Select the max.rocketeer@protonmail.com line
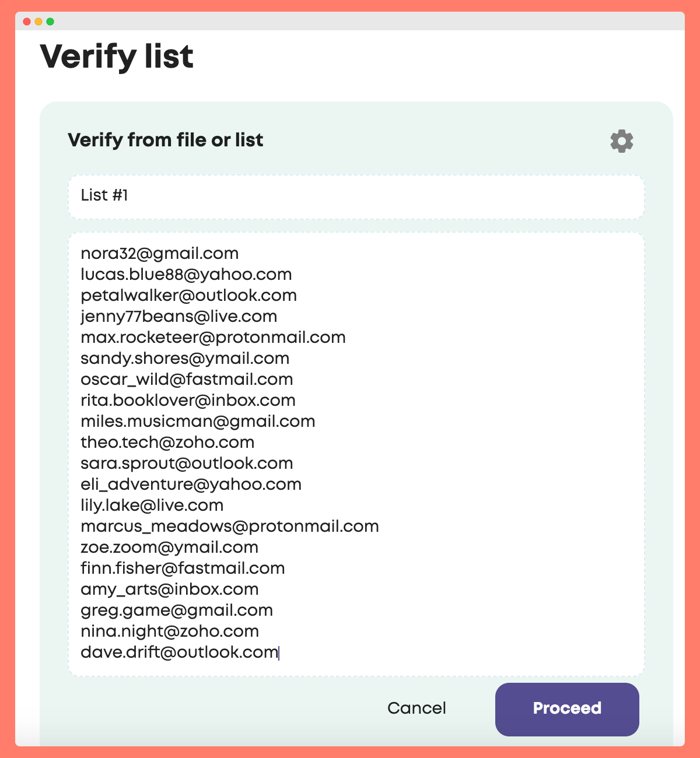Screen dimensions: 700x758 pos(213,338)
